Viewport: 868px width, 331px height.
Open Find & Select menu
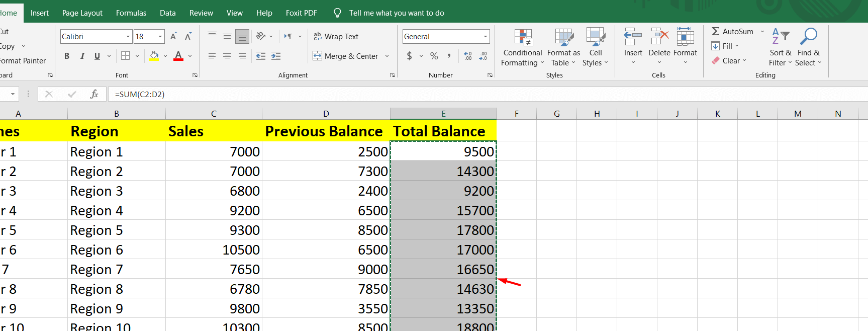(808, 48)
